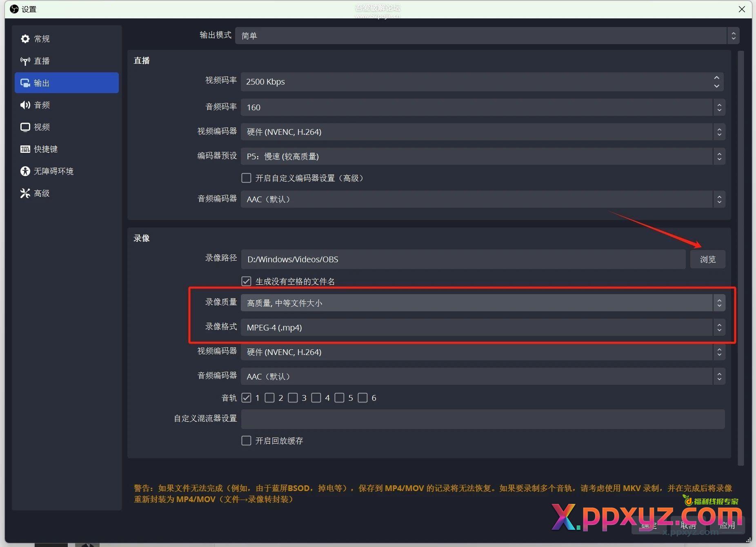Click the settings panel vertical scrollbar
This screenshot has width=756, height=547.
741,258
